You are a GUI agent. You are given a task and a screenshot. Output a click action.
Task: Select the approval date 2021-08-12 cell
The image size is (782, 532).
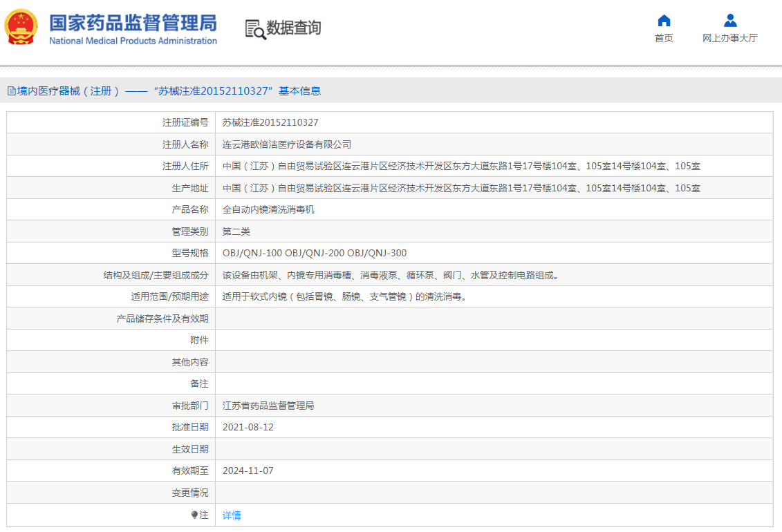248,427
